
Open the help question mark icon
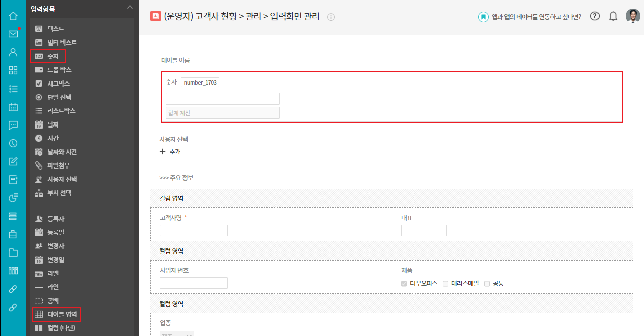tap(595, 16)
